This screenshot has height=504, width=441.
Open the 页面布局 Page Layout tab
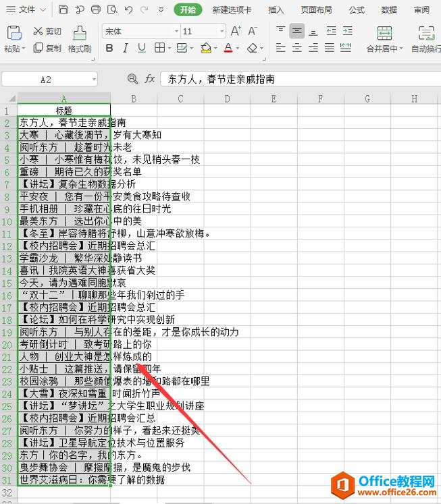click(316, 9)
